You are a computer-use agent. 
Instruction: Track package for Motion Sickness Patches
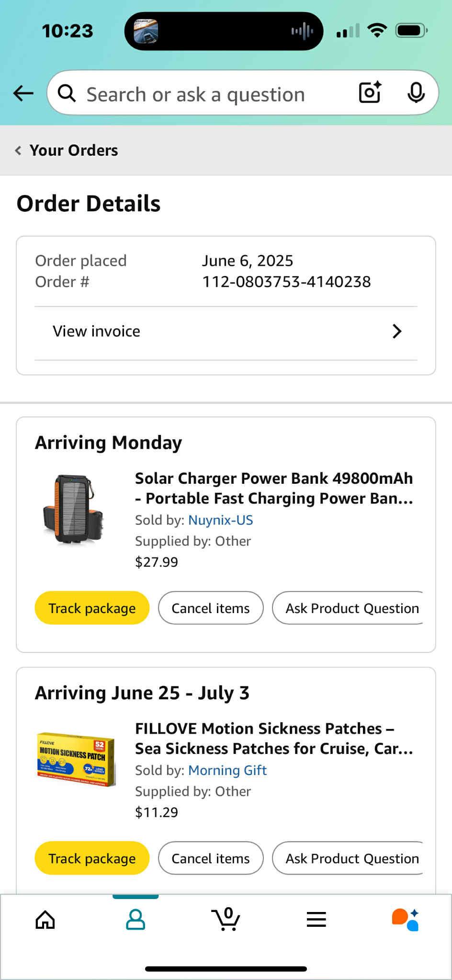pyautogui.click(x=92, y=858)
